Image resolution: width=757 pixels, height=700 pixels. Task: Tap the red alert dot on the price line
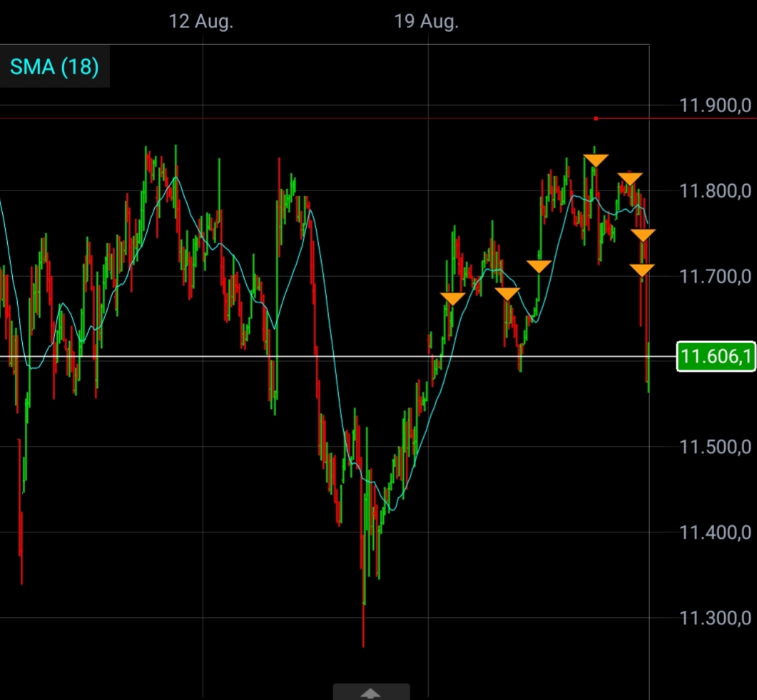(x=596, y=119)
